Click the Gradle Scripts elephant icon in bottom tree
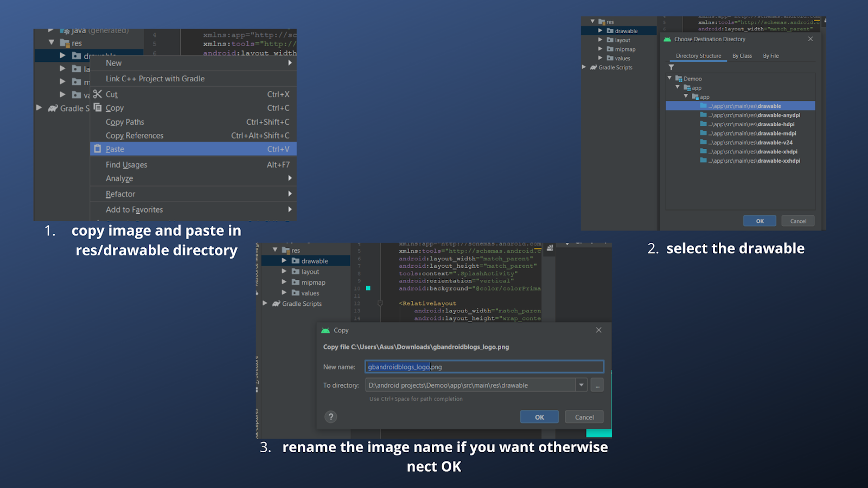This screenshot has width=868, height=488. [x=276, y=304]
